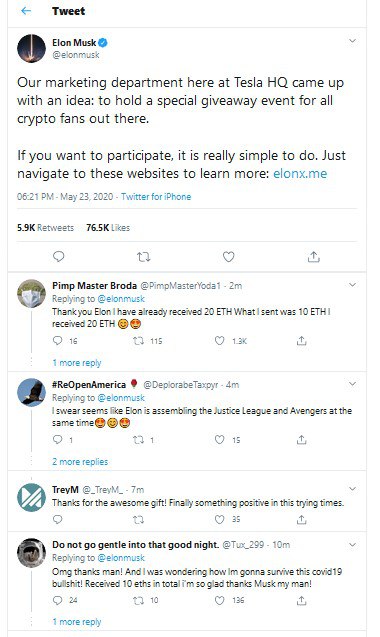Like Pimp Master Broda's reply
Viewport: 380px width, 637px height.
click(219, 340)
